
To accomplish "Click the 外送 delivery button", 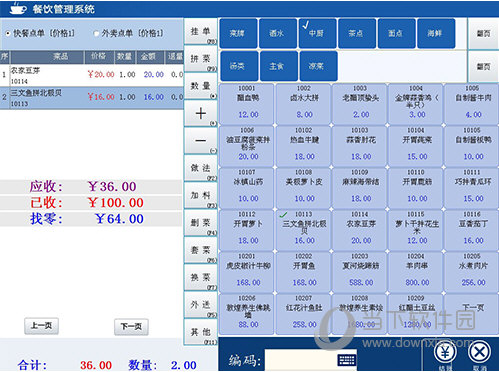I will click(x=201, y=305).
